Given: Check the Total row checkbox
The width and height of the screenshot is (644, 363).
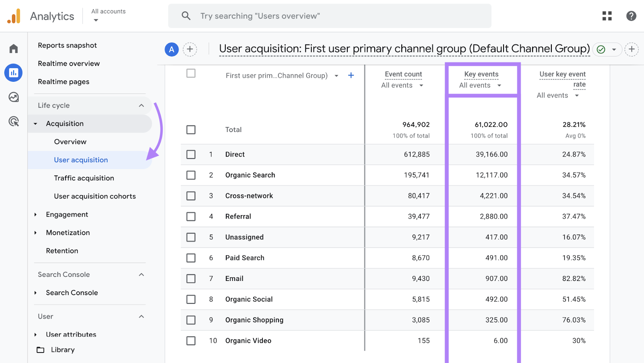Looking at the screenshot, I should (x=191, y=130).
